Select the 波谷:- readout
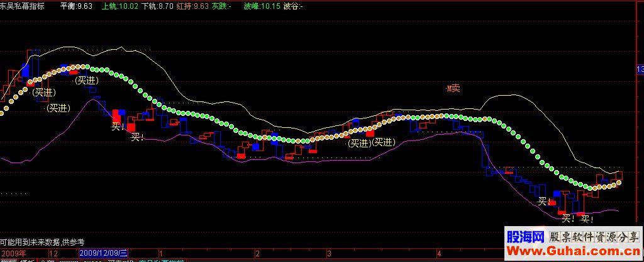Viewport: 644px width, 262px height. 294,6
